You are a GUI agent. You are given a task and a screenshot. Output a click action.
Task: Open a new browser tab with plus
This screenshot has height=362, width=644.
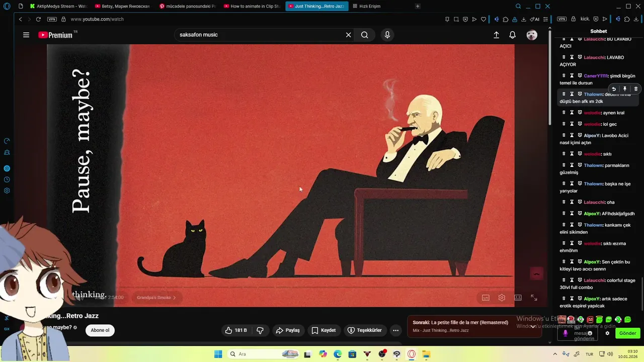point(418,6)
